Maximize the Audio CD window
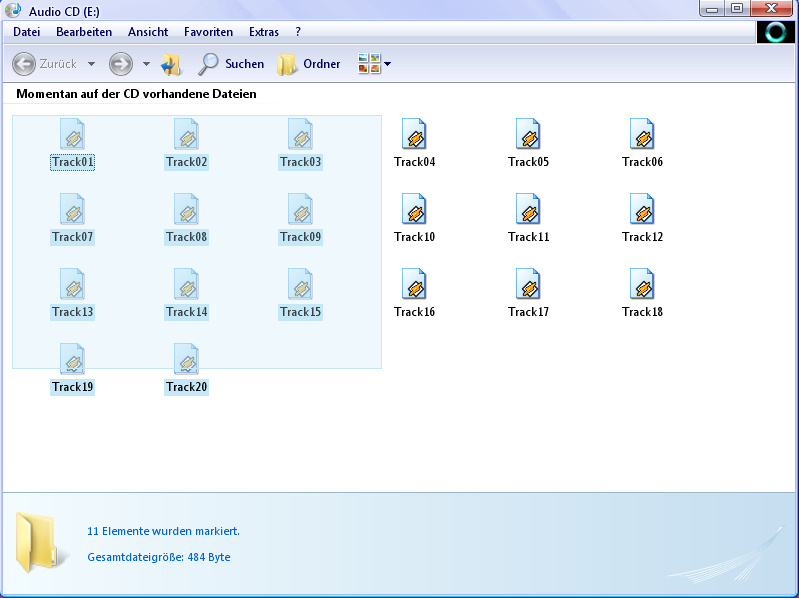The width and height of the screenshot is (799, 598). [x=737, y=9]
